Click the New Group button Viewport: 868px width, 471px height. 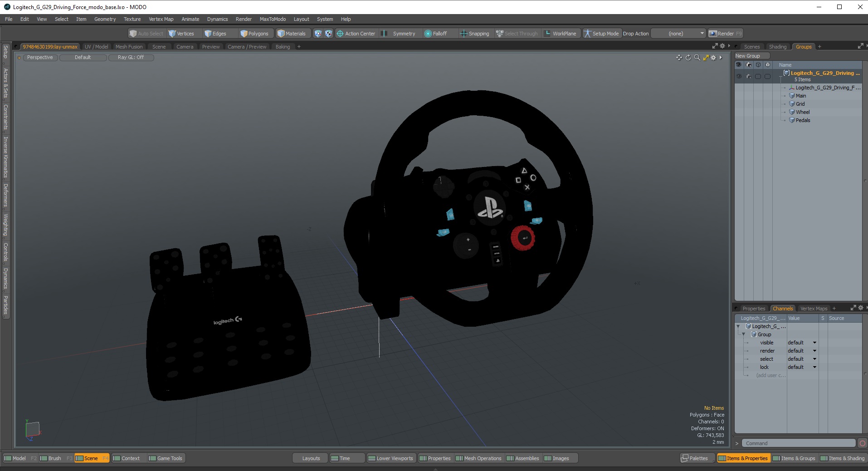pos(752,56)
